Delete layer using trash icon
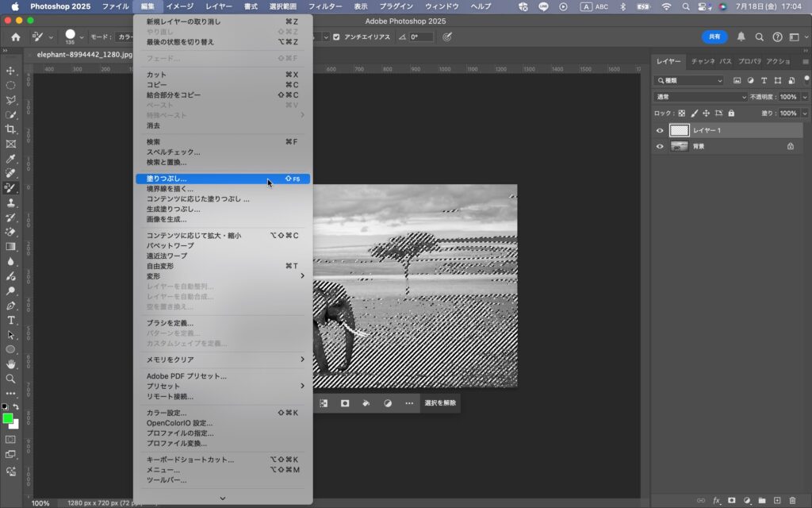Screen dimensions: 812x508 [x=792, y=500]
